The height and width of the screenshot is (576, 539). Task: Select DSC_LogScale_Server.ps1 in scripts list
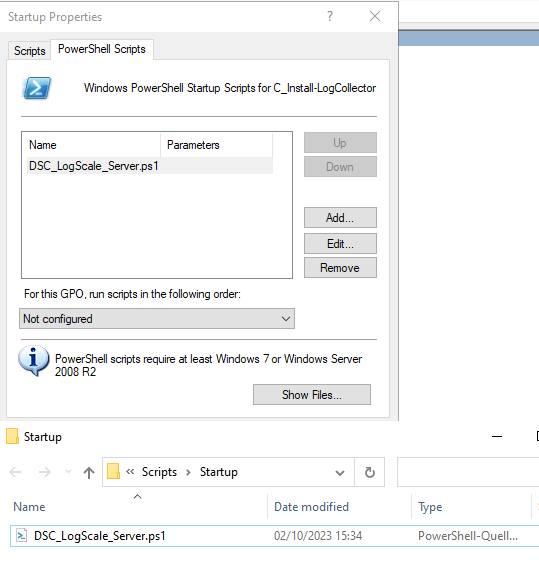(150, 166)
